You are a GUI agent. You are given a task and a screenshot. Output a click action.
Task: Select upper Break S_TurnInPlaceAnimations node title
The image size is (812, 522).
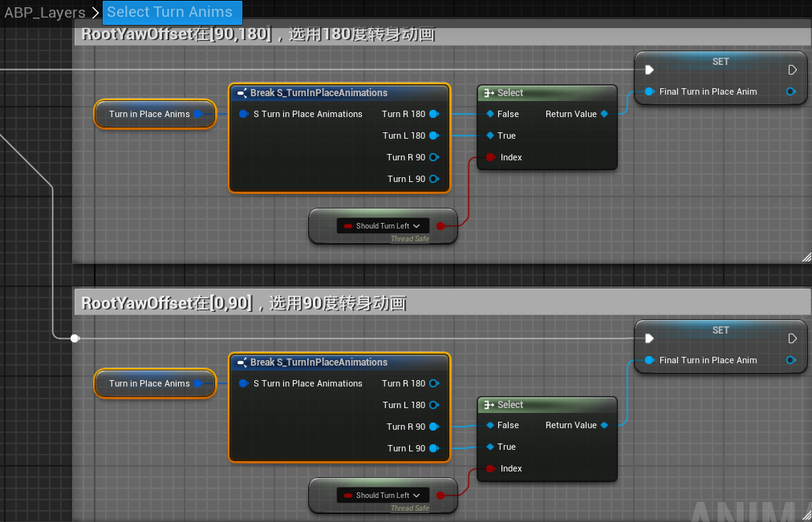[x=319, y=93]
